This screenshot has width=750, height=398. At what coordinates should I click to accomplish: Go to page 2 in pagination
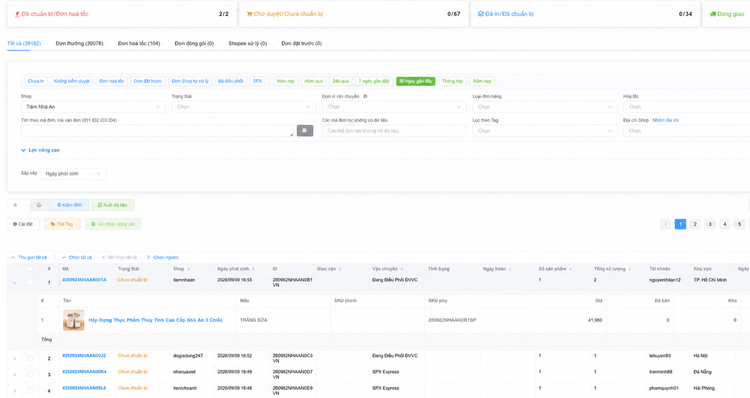695,224
